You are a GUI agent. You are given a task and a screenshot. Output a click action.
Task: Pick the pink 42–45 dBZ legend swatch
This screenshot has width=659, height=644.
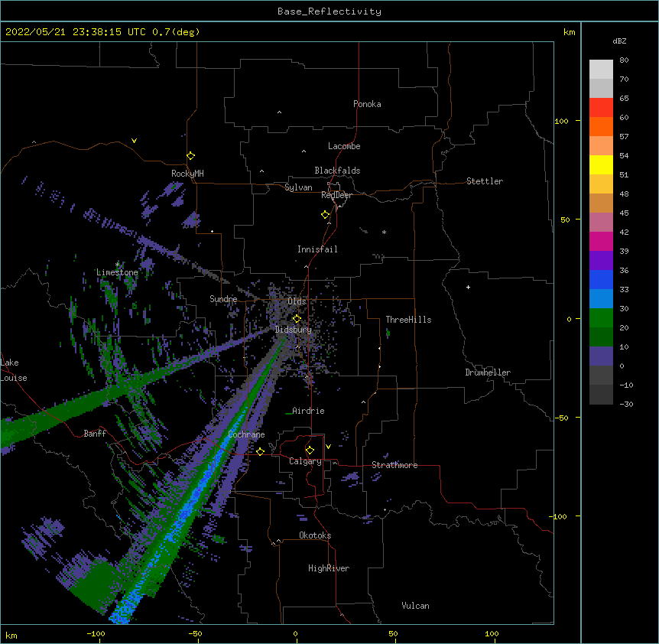click(x=601, y=222)
